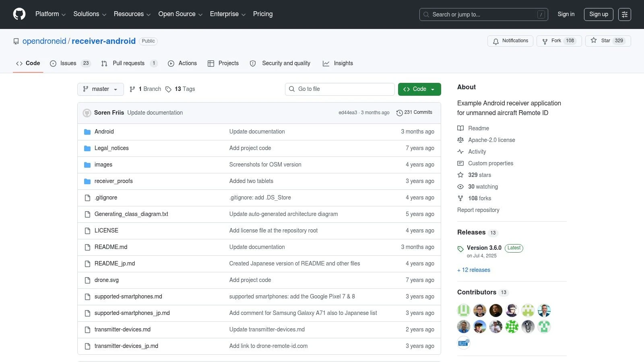The height and width of the screenshot is (362, 644).
Task: Click the tag icon beside 13 Tags
Action: click(x=168, y=89)
